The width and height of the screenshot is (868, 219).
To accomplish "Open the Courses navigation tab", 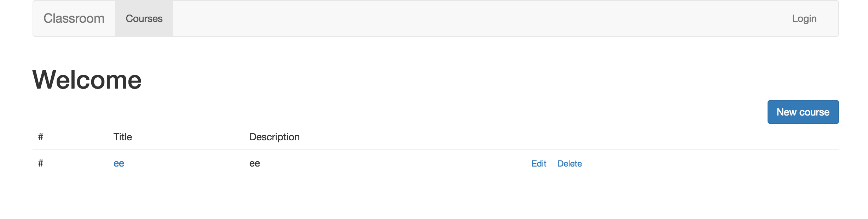I will (x=144, y=18).
